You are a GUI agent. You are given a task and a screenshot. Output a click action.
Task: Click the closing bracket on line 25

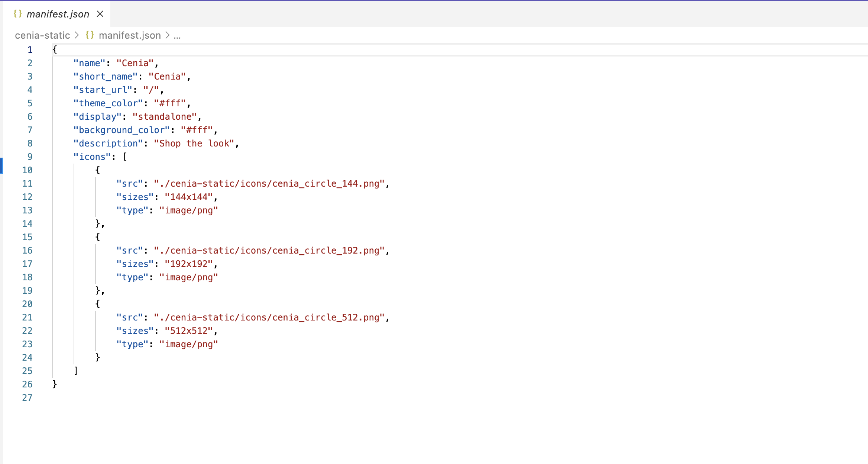pos(76,371)
